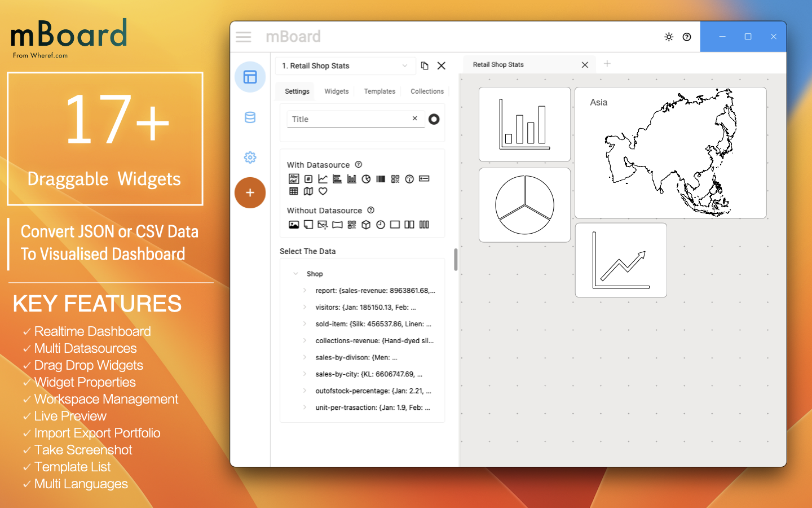
Task: Switch to the Templates tab
Action: click(x=379, y=91)
